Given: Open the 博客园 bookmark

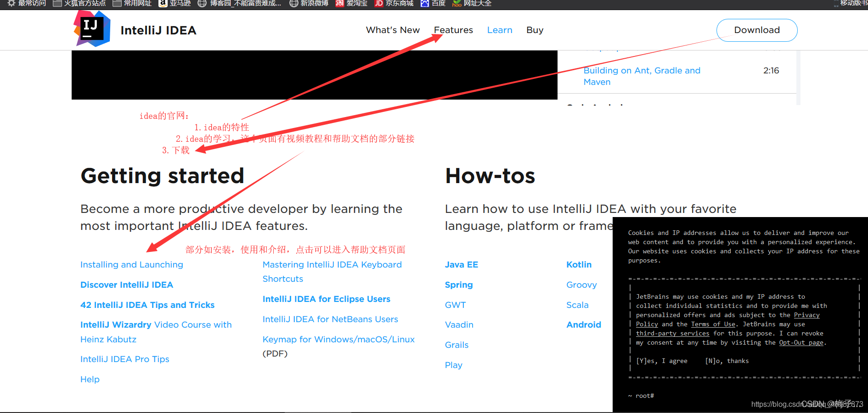Looking at the screenshot, I should 239,3.
